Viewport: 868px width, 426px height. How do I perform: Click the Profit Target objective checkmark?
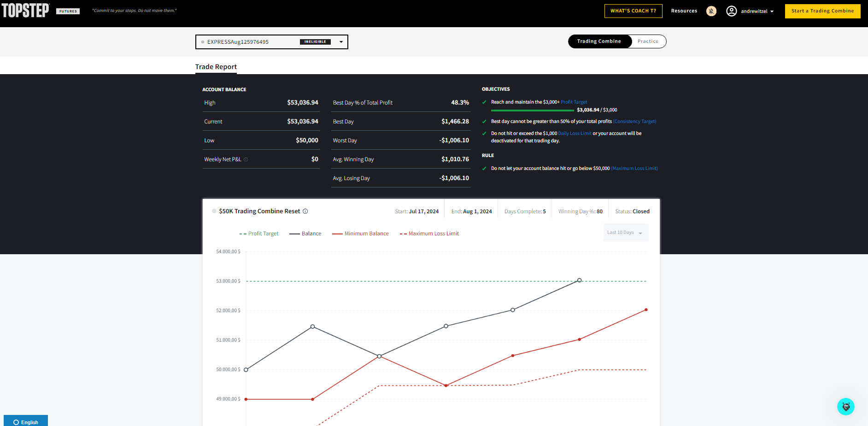tap(484, 102)
